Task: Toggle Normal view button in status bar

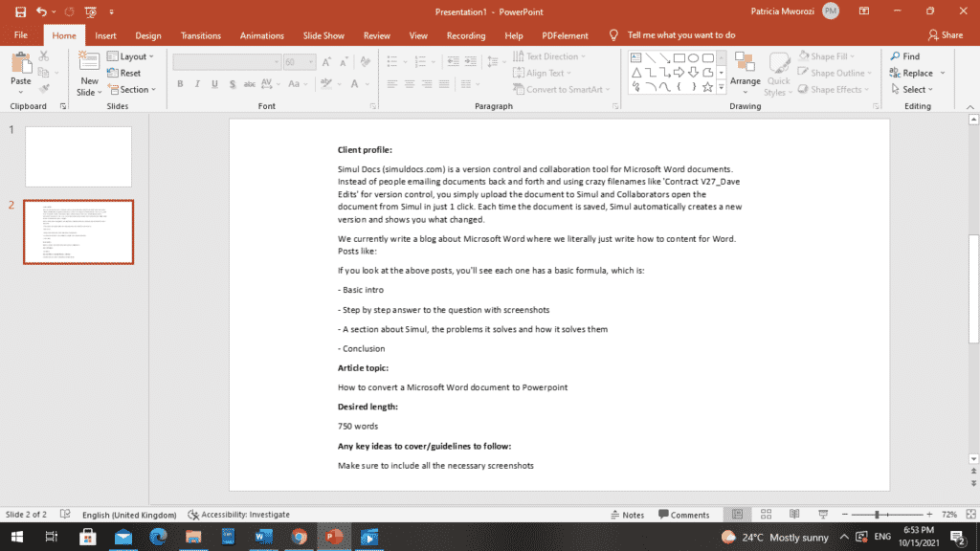Action: click(x=738, y=514)
